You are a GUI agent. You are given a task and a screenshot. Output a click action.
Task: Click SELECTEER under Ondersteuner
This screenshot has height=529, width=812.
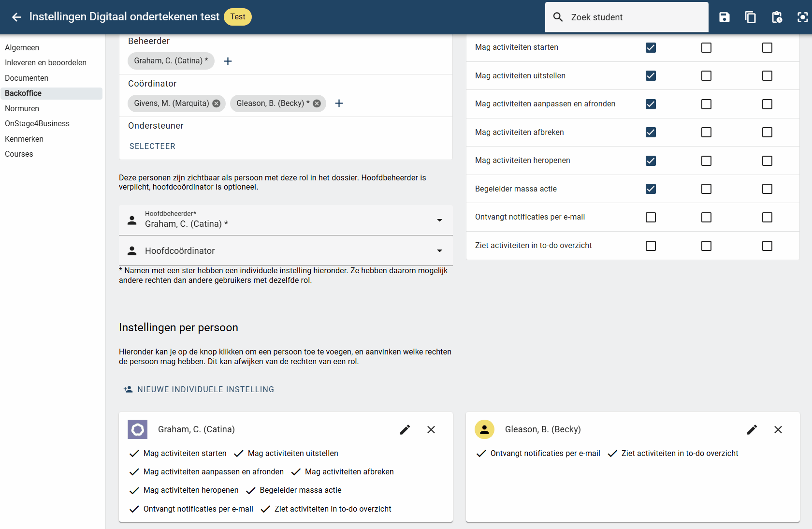pos(152,146)
